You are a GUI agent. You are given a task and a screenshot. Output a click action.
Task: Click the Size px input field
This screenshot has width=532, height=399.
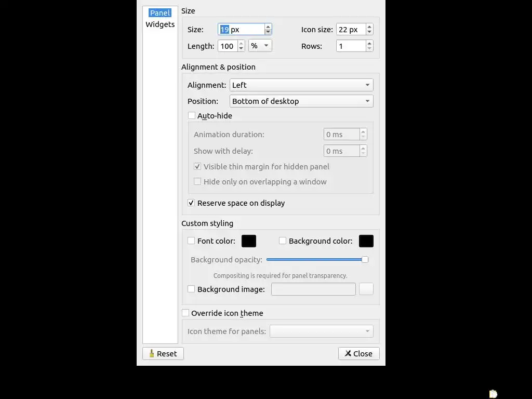click(241, 30)
